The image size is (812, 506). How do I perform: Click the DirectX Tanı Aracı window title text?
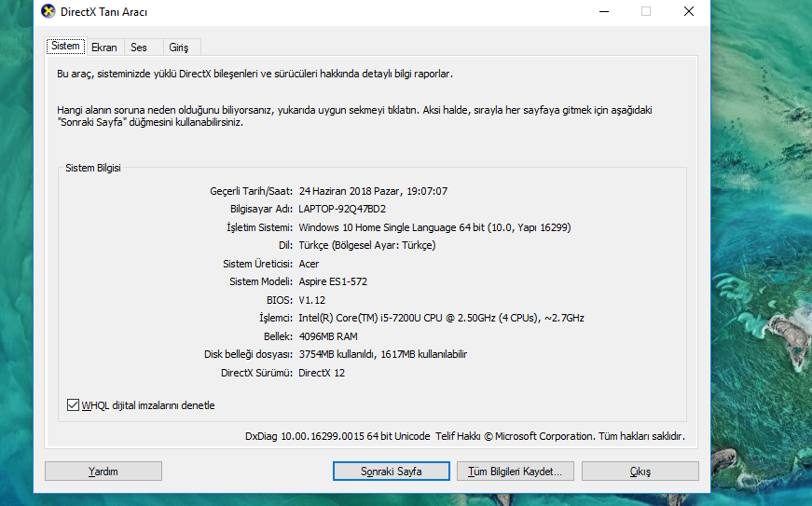click(x=104, y=12)
